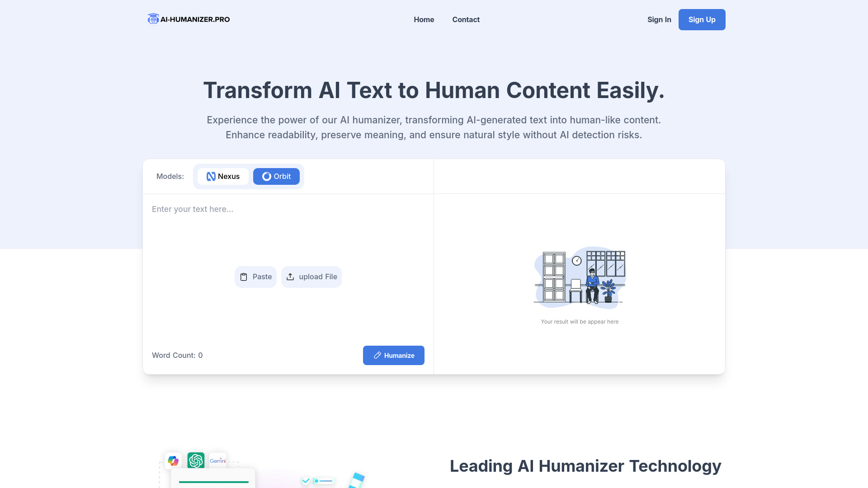Select the Orbit model
This screenshot has height=488, width=868.
pyautogui.click(x=277, y=176)
